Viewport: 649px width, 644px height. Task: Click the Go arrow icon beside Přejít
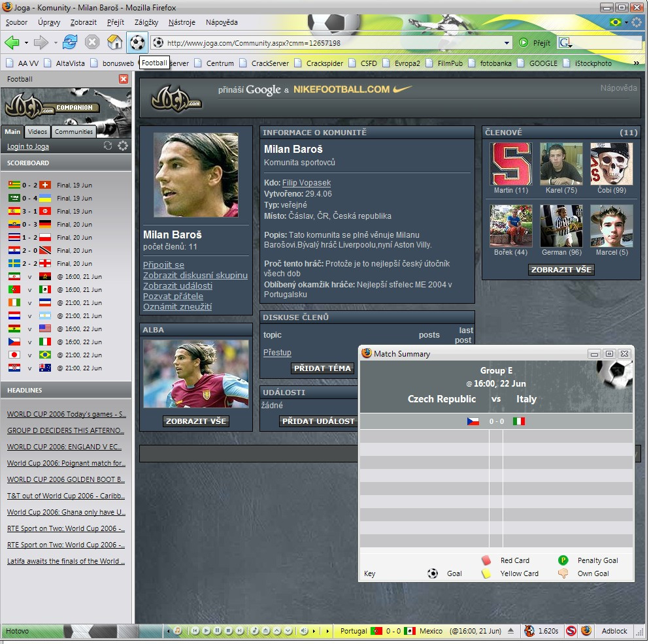[x=524, y=42]
